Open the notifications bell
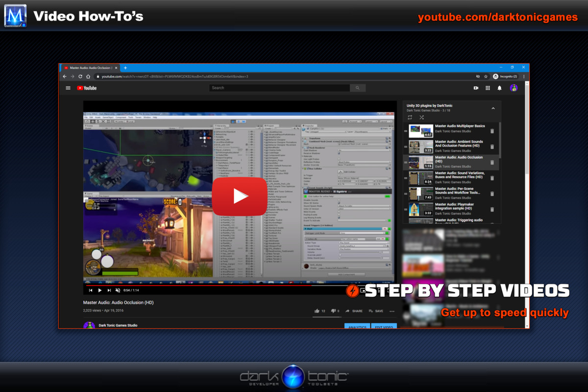This screenshot has height=392, width=588. click(500, 88)
